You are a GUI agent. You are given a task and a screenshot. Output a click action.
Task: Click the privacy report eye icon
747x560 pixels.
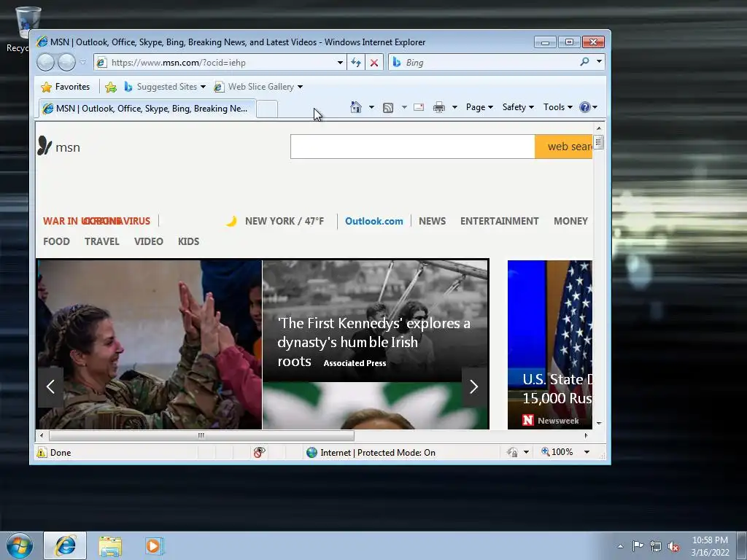tap(259, 452)
